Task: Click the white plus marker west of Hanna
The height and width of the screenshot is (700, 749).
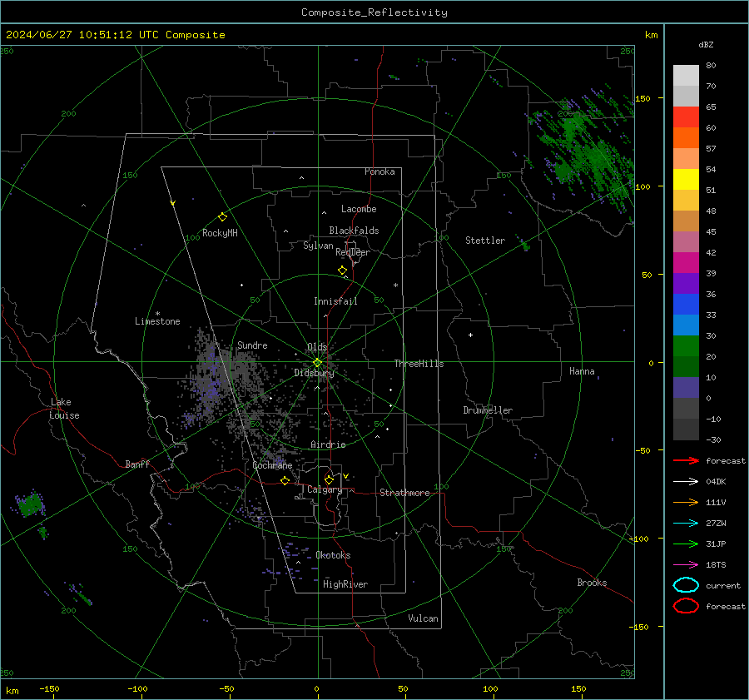Action: pyautogui.click(x=470, y=335)
